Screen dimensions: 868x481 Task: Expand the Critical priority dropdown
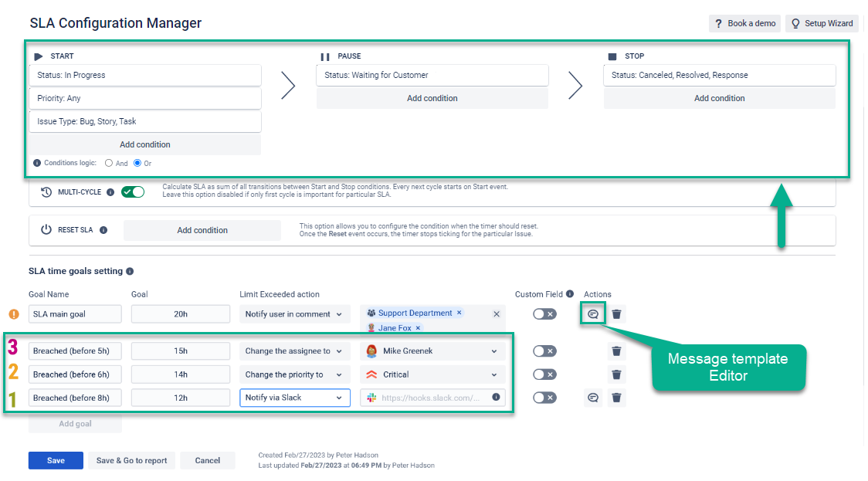point(432,374)
